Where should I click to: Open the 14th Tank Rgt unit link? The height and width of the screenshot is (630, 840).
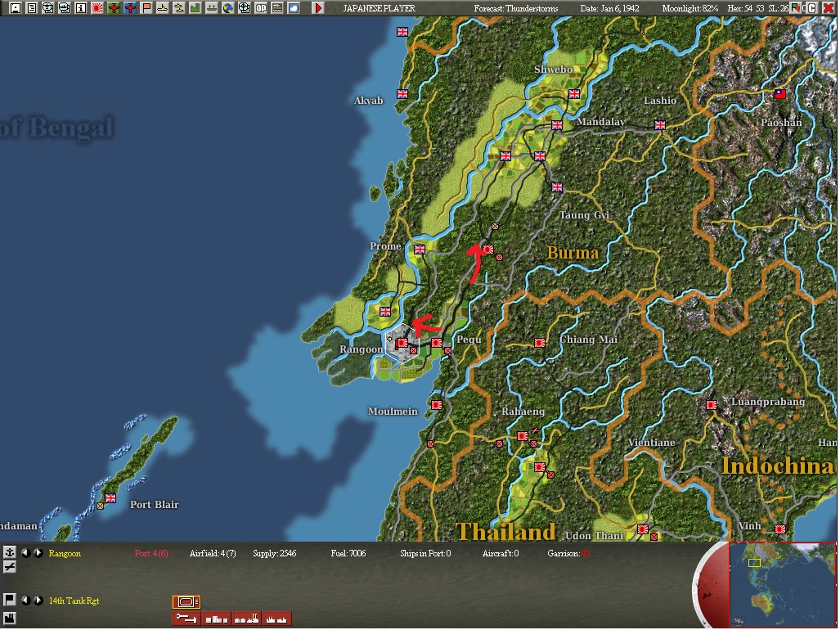[x=74, y=601]
